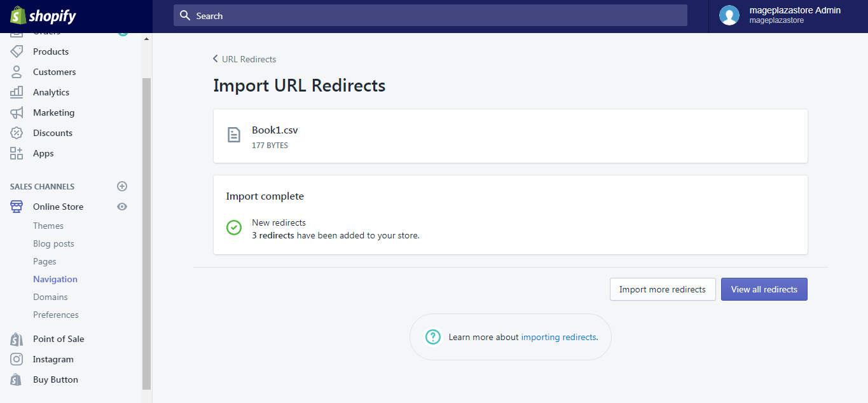Open Instagram sales channel
Viewport: 868px width, 403px height.
(53, 359)
